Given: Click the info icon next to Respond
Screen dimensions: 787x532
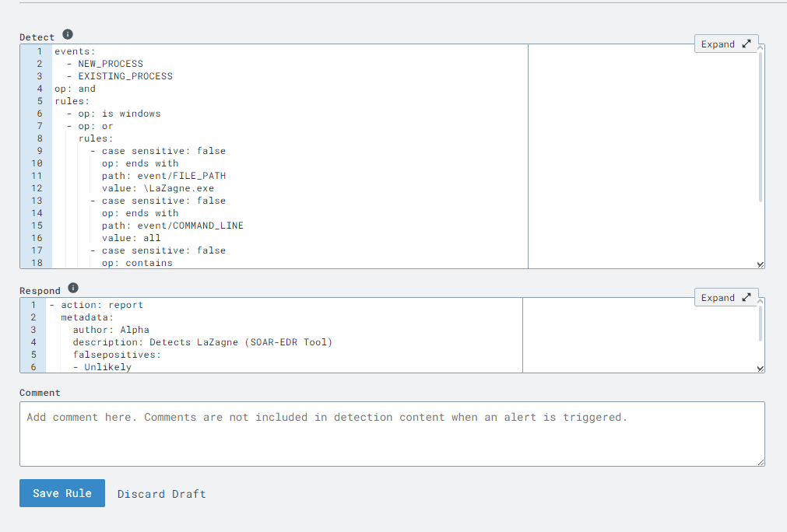Looking at the screenshot, I should tap(73, 288).
